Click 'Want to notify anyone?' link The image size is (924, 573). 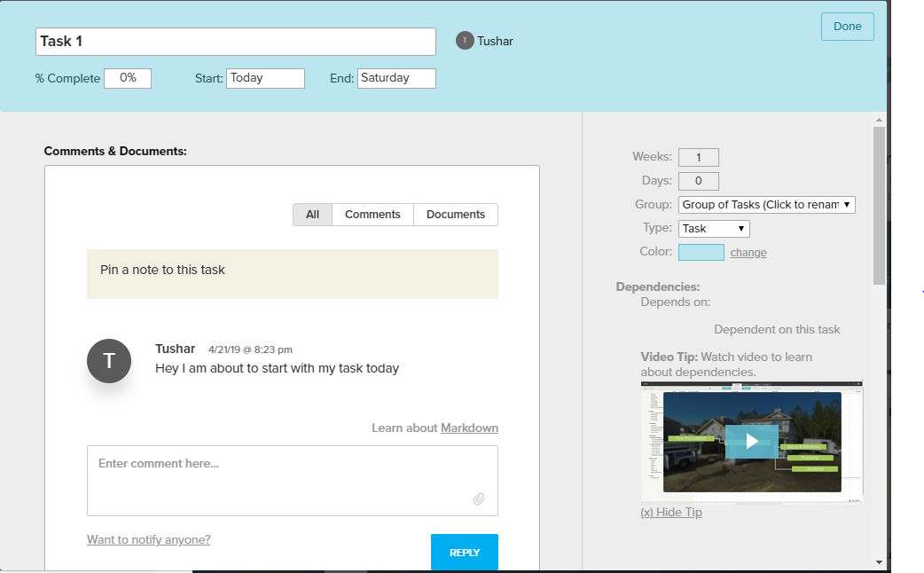click(x=148, y=539)
